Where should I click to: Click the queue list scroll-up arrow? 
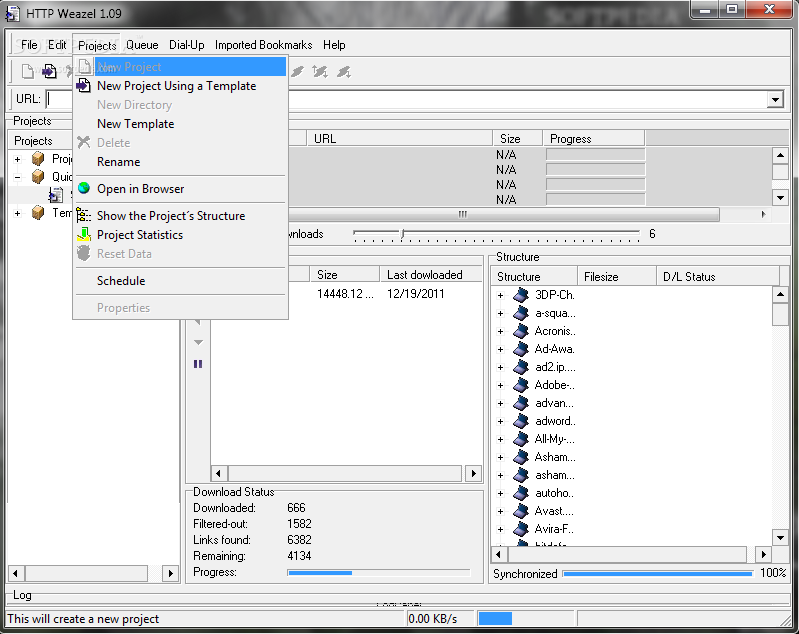(x=780, y=155)
